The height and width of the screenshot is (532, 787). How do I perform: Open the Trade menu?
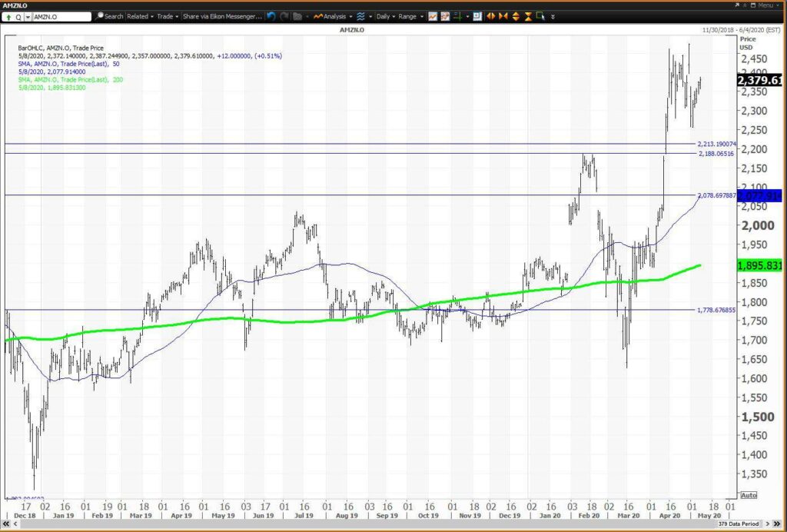point(168,16)
